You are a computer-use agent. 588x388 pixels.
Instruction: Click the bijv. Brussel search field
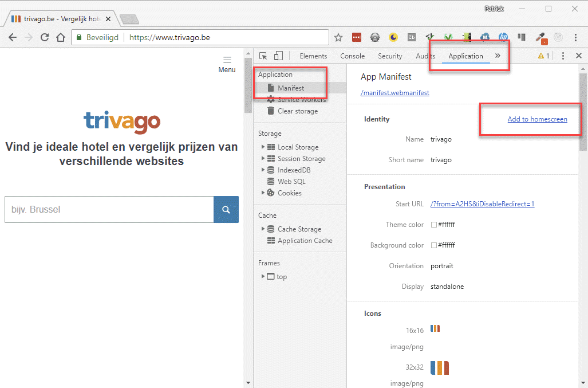click(109, 209)
